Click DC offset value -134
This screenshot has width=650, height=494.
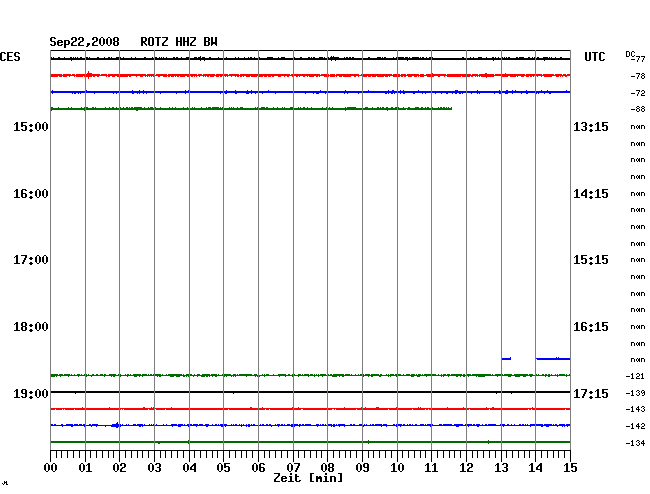tap(635, 443)
